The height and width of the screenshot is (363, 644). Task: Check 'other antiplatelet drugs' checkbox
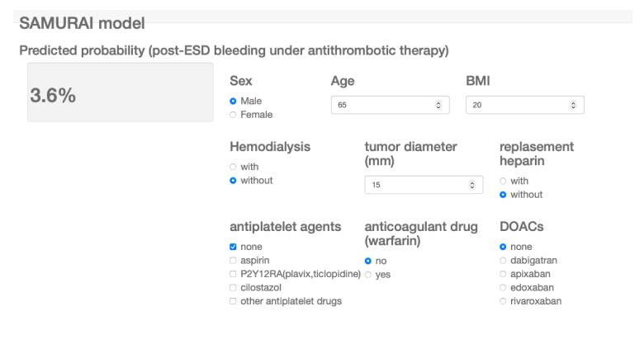[x=234, y=301]
